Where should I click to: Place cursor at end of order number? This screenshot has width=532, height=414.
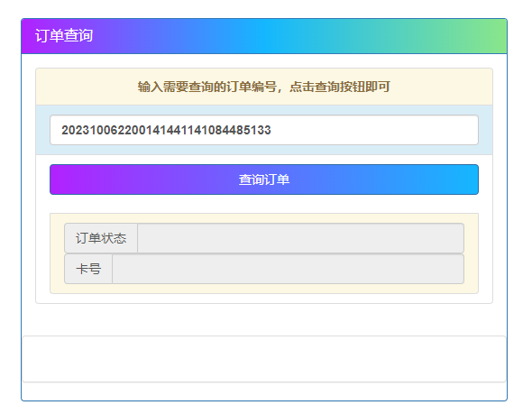(271, 130)
